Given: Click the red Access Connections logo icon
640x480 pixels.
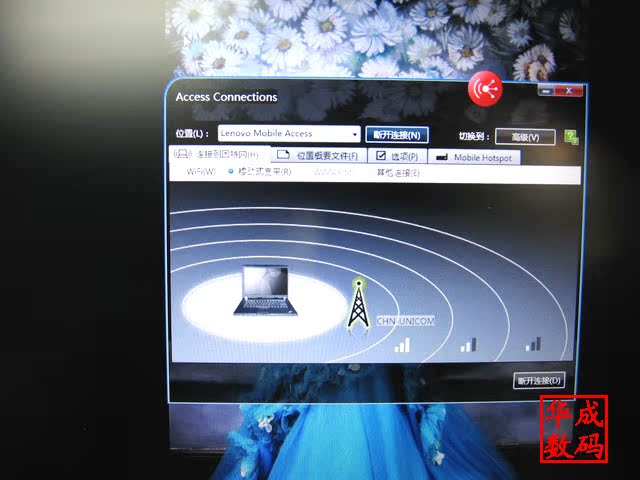Looking at the screenshot, I should tap(485, 89).
